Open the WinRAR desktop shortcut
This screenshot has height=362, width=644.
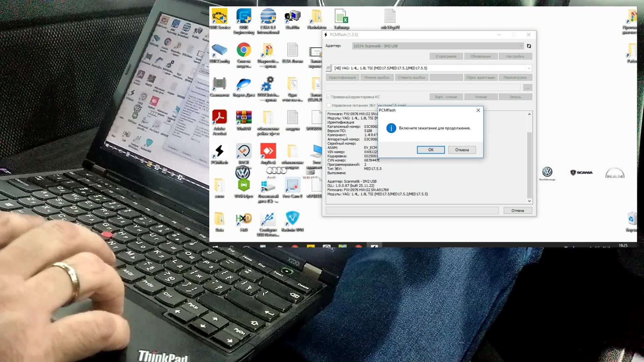click(x=244, y=120)
